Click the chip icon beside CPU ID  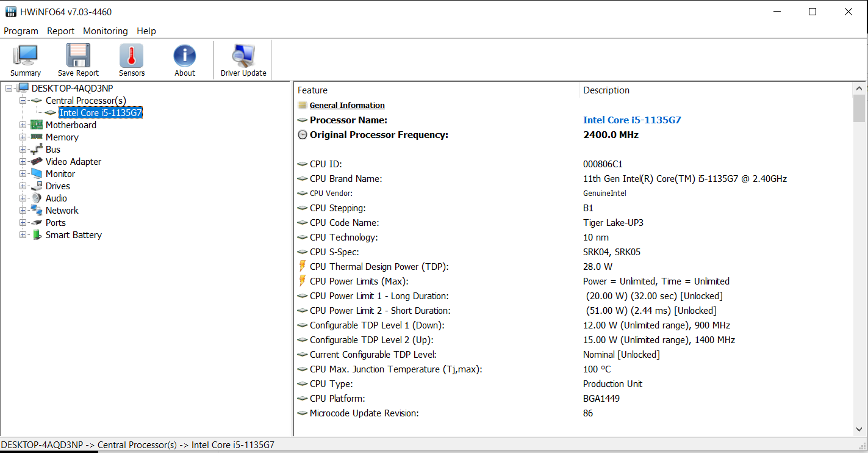(x=303, y=164)
